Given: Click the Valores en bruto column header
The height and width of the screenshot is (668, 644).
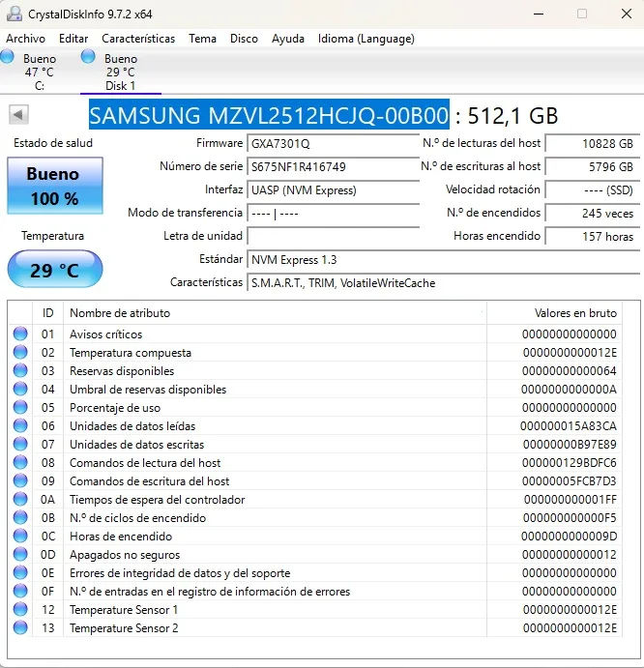Looking at the screenshot, I should (x=554, y=313).
